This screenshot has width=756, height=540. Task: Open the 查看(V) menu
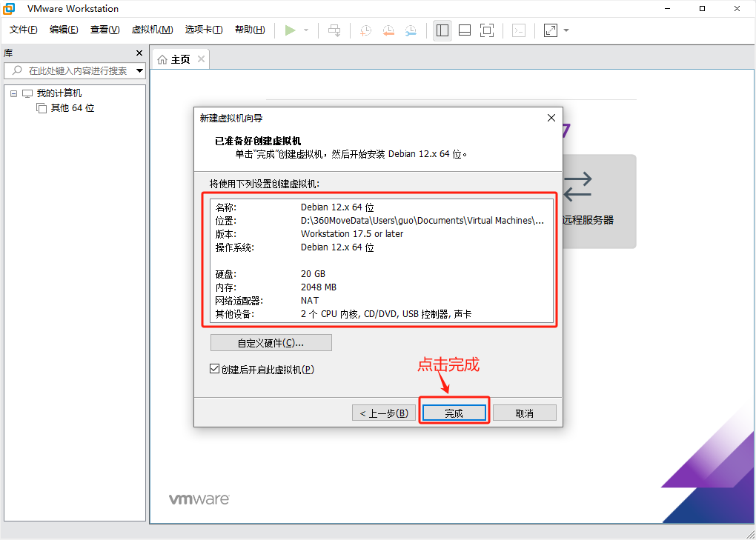click(105, 30)
